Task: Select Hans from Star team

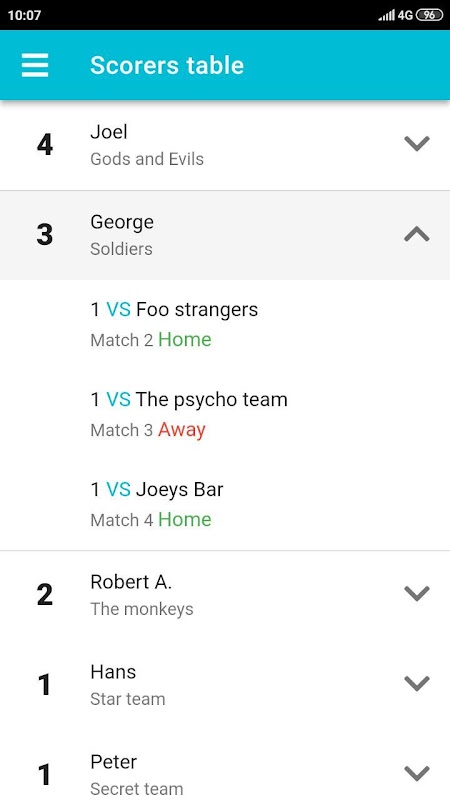Action: click(x=225, y=684)
